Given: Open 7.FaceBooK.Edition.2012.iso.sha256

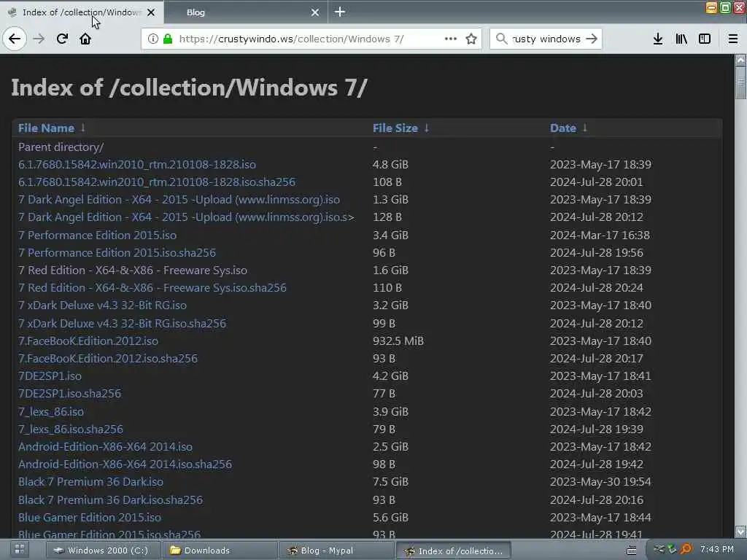Looking at the screenshot, I should [x=108, y=359].
